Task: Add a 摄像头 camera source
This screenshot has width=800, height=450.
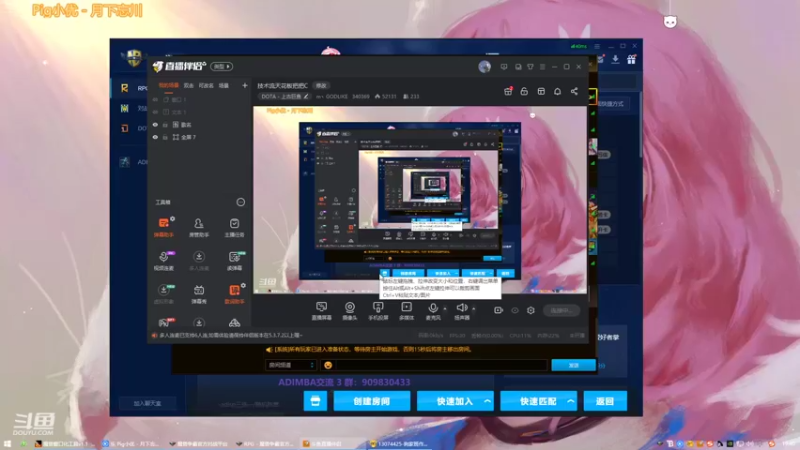Action: click(x=349, y=310)
